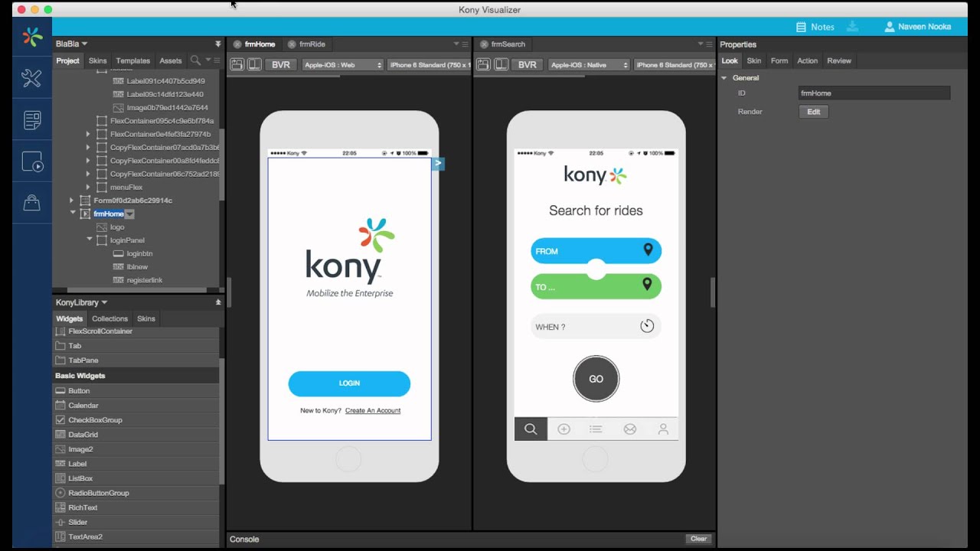Switch to the Templates tab
Viewport: 980px width, 551px height.
133,61
